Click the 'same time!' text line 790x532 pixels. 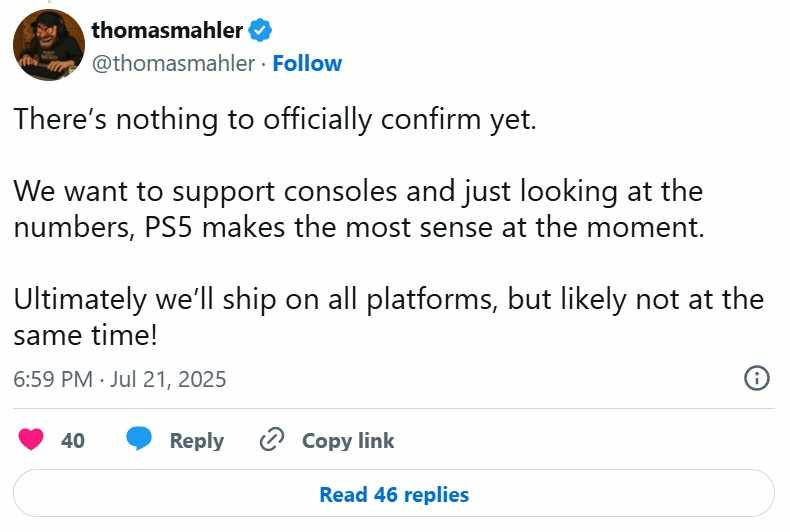pos(85,336)
